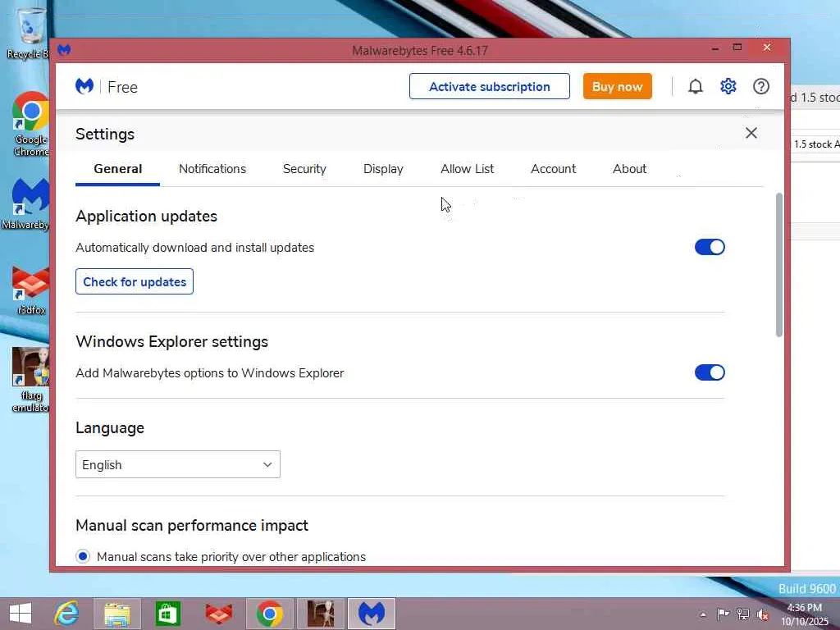Click the Malwarebytes logo beside Free
This screenshot has height=630, width=840.
click(84, 86)
